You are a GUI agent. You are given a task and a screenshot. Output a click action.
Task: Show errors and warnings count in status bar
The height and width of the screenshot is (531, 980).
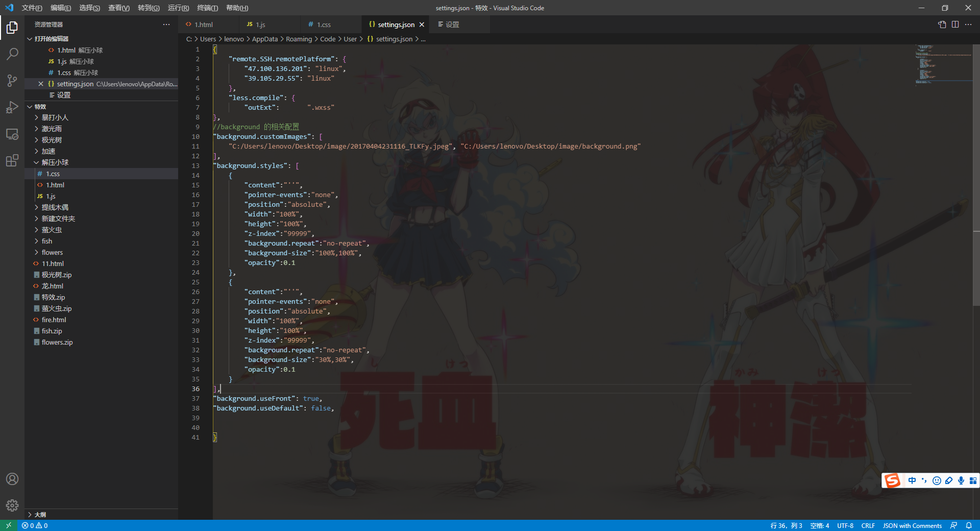tap(35, 525)
